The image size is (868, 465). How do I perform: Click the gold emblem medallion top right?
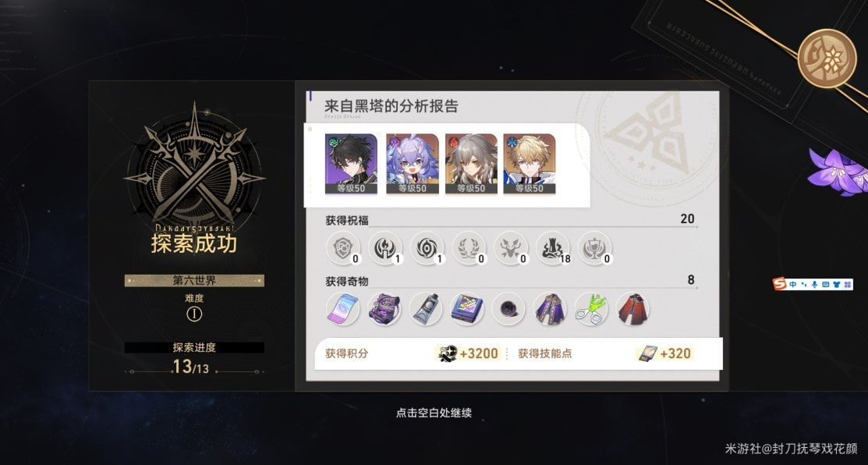click(x=827, y=58)
